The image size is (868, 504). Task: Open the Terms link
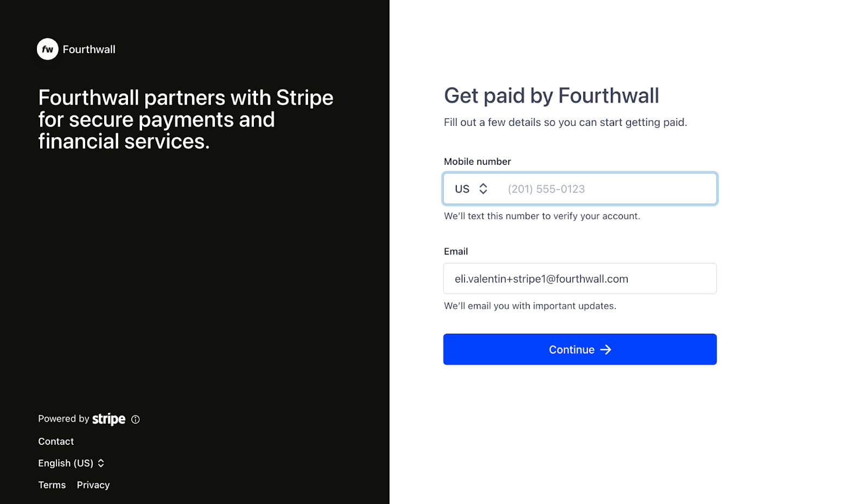52,485
